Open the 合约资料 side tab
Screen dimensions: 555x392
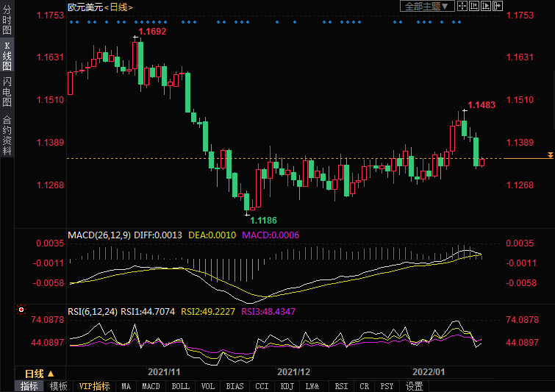[7, 134]
